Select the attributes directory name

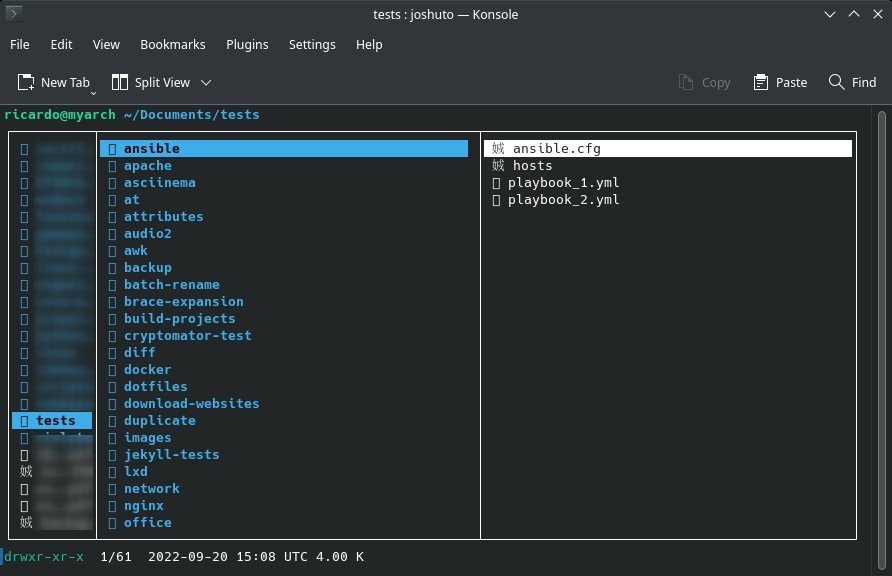164,217
